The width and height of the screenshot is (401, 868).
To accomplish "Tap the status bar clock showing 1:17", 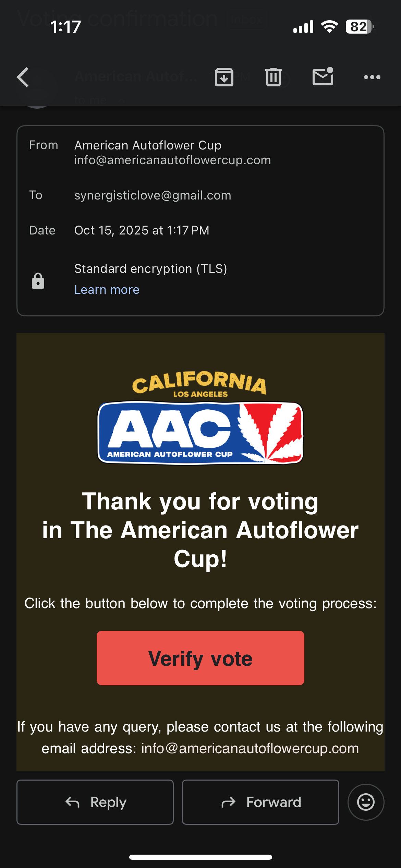I will [x=65, y=27].
